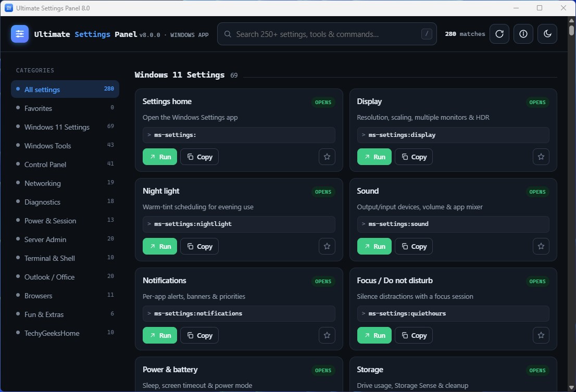The height and width of the screenshot is (392, 576).
Task: Copy the Notifications command
Action: click(199, 335)
